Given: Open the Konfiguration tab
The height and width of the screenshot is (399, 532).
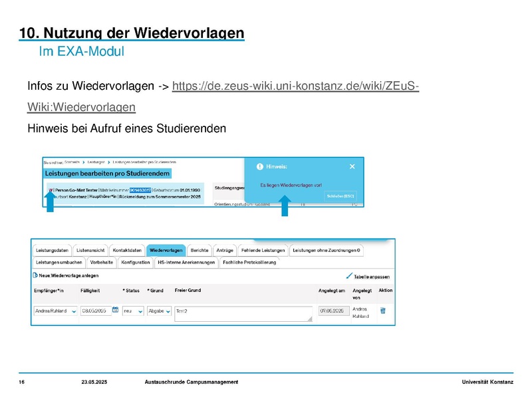Looking at the screenshot, I should pyautogui.click(x=136, y=263).
